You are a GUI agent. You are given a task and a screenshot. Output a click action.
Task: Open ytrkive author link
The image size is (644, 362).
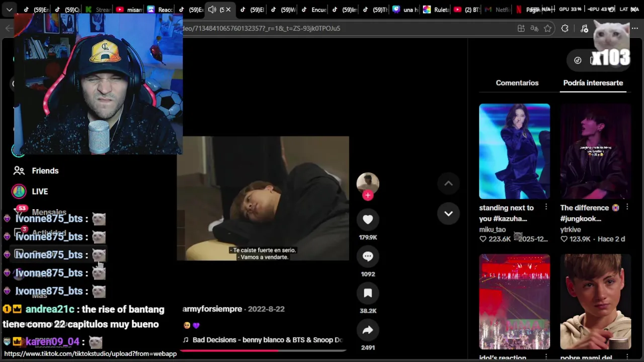click(570, 230)
